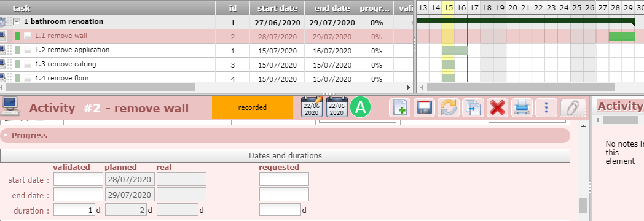Click the last update calendar icon
644x221 pixels.
[337, 107]
